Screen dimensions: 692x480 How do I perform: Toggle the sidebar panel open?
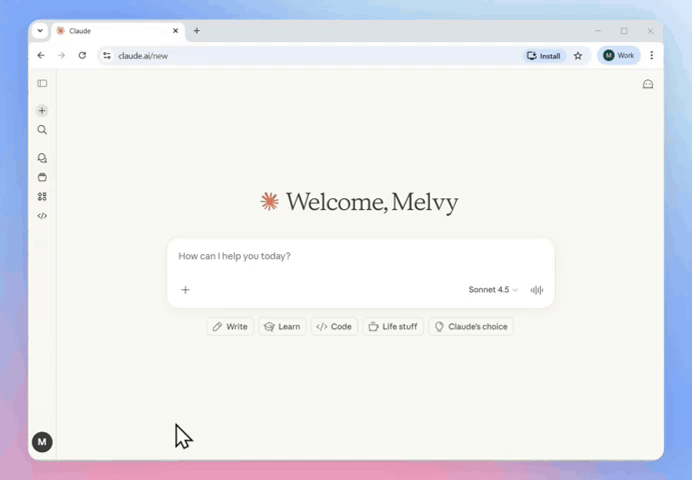tap(42, 84)
